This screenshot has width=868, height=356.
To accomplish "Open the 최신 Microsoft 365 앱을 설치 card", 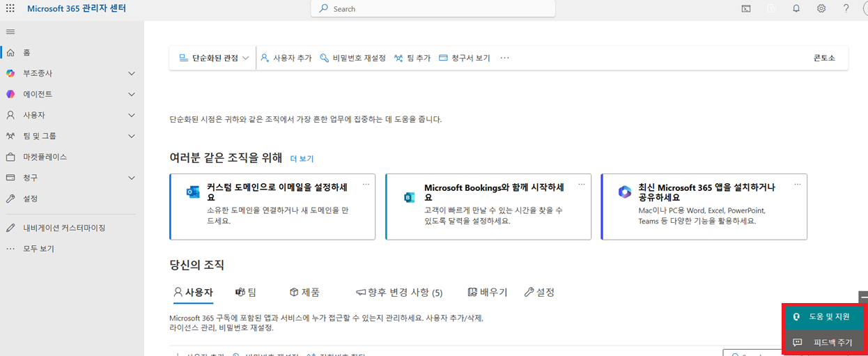I will click(704, 207).
